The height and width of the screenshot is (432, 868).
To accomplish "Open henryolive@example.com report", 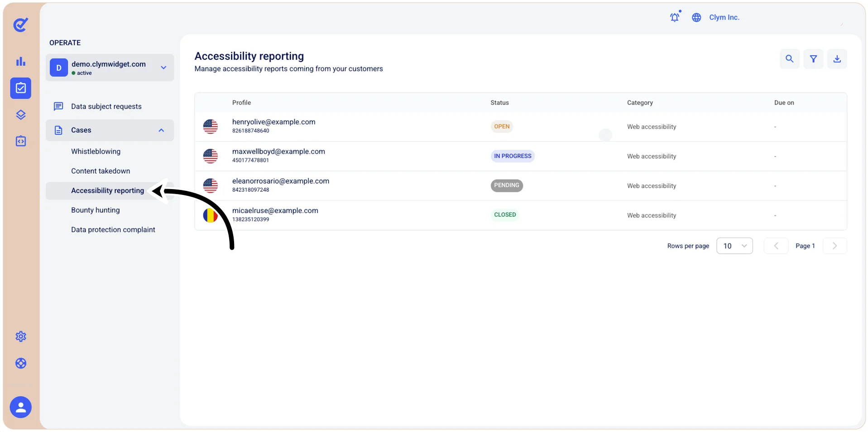I will [273, 122].
